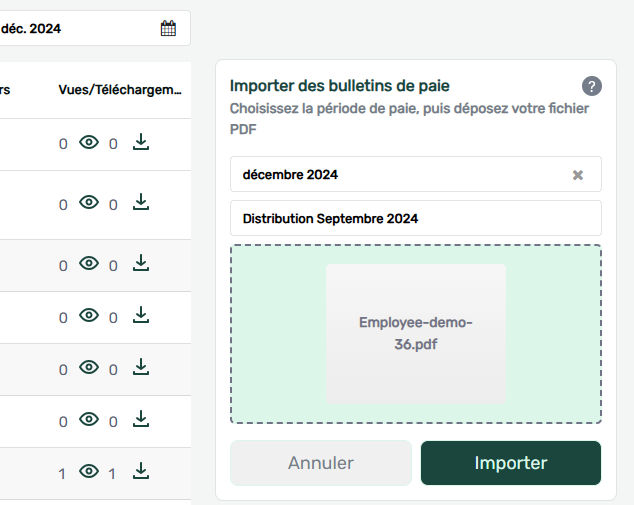Screen dimensions: 634x505
Task: Click the eye icon in first row
Action: point(89,143)
